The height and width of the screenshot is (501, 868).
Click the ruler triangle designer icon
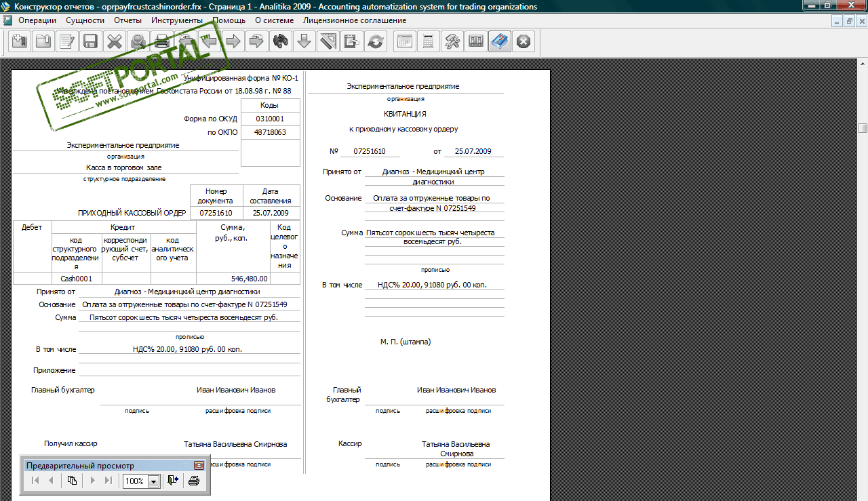click(328, 41)
